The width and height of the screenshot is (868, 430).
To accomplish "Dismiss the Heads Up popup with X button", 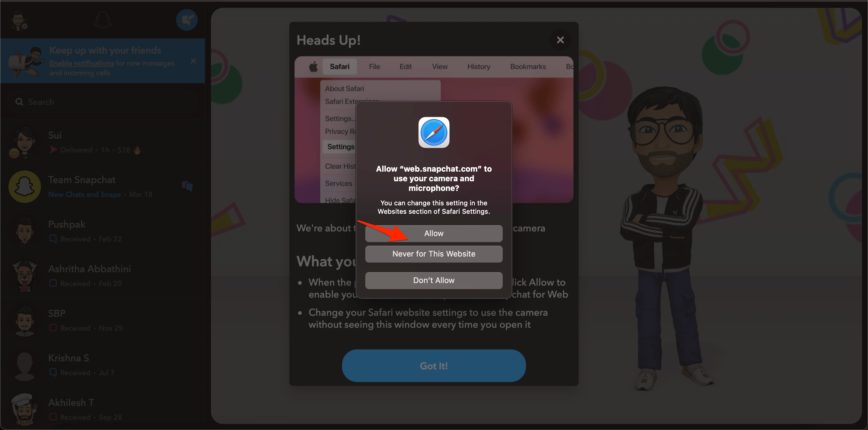I will tap(561, 40).
